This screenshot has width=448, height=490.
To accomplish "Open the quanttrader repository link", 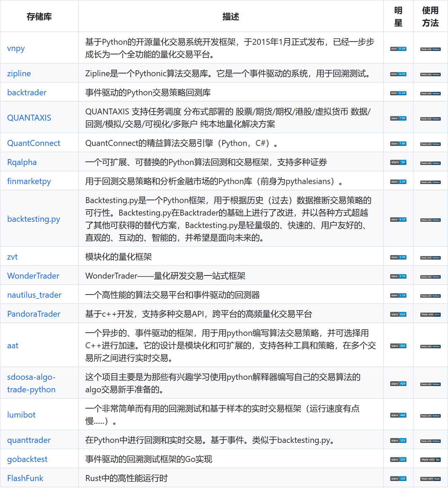I will click(29, 440).
